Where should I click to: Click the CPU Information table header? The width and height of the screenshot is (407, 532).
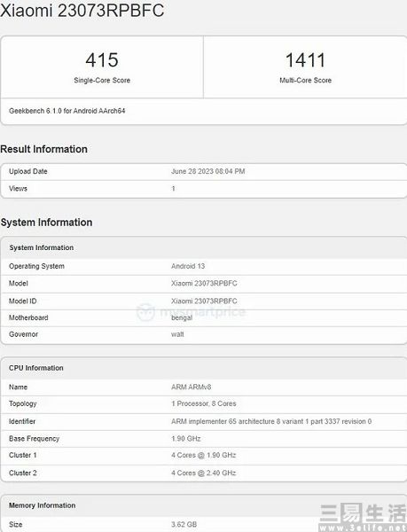[x=204, y=368]
